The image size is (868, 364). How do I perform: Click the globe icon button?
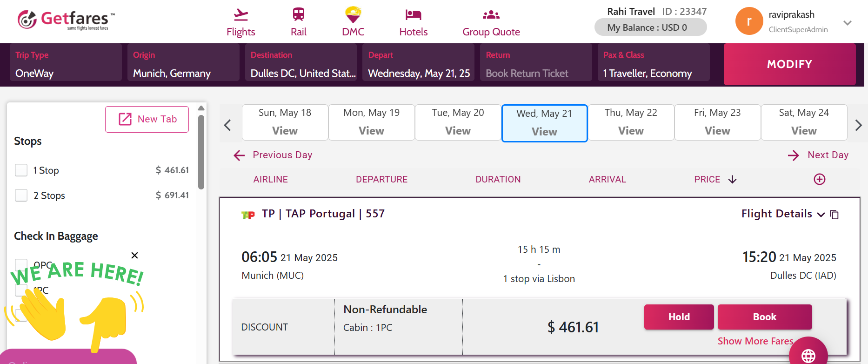pos(808,356)
